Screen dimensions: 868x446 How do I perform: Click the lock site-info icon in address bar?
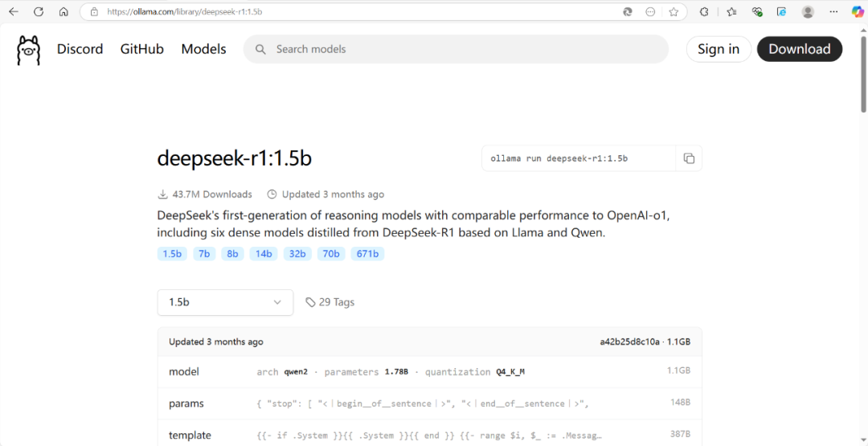click(94, 11)
